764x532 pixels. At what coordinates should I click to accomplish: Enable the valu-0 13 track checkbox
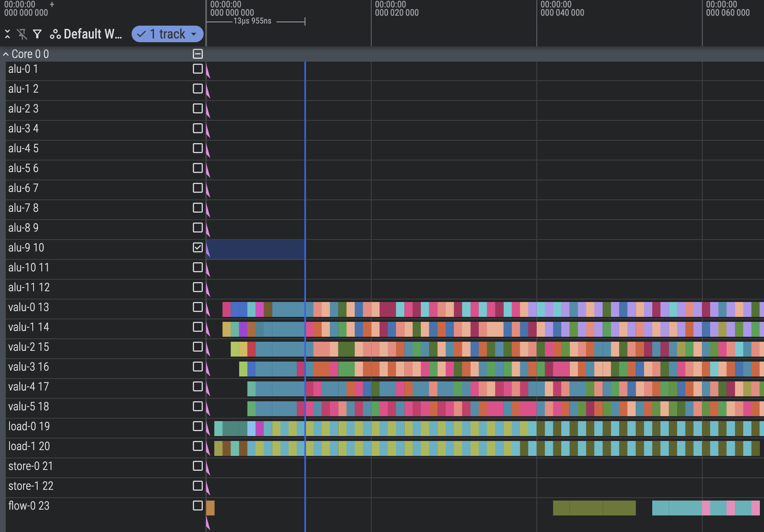(198, 307)
